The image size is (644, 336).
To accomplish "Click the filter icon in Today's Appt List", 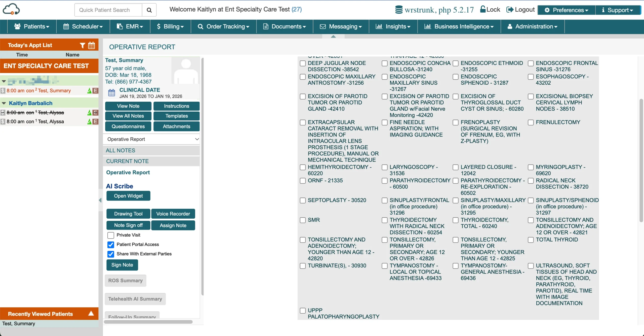I will tap(83, 45).
